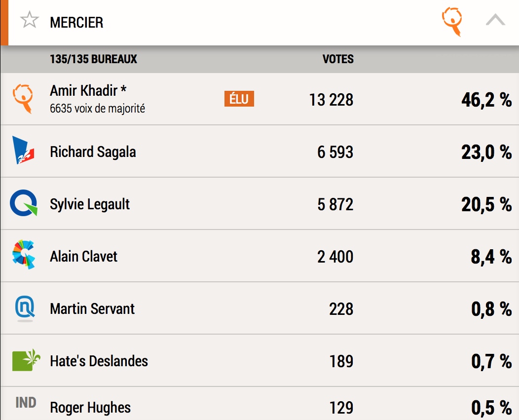The height and width of the screenshot is (420, 519).
Task: Click Amir Khadir's 46,2 % result
Action: [486, 100]
